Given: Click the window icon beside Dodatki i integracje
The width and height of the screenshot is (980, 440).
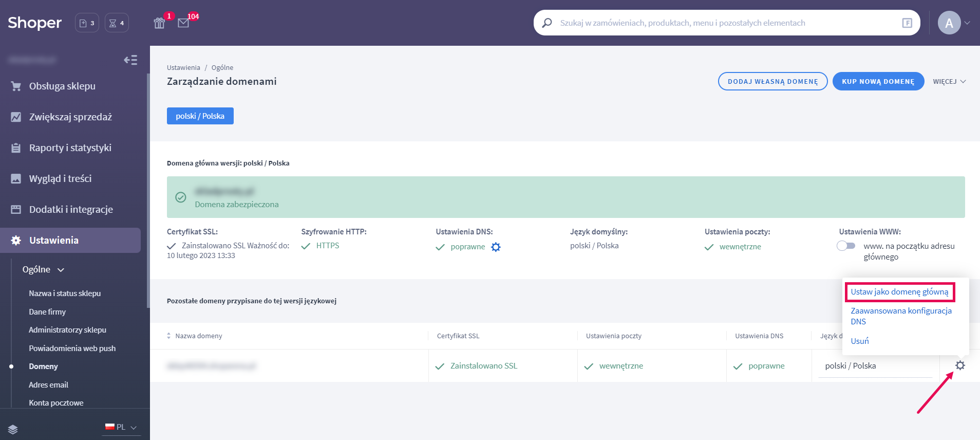Looking at the screenshot, I should click(16, 209).
